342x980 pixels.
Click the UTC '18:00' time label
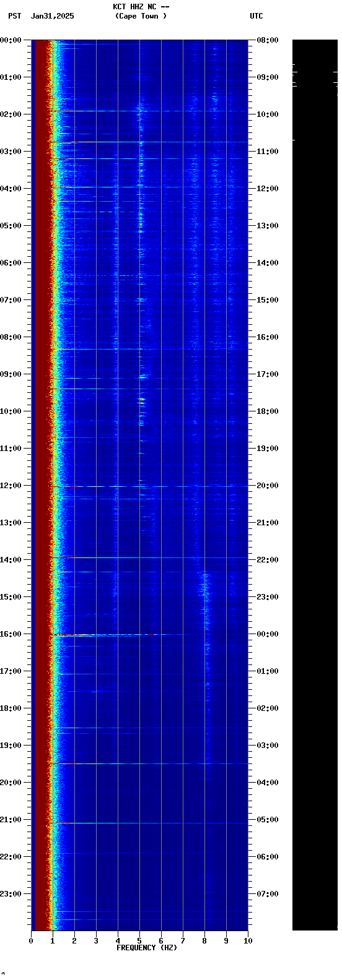click(268, 411)
